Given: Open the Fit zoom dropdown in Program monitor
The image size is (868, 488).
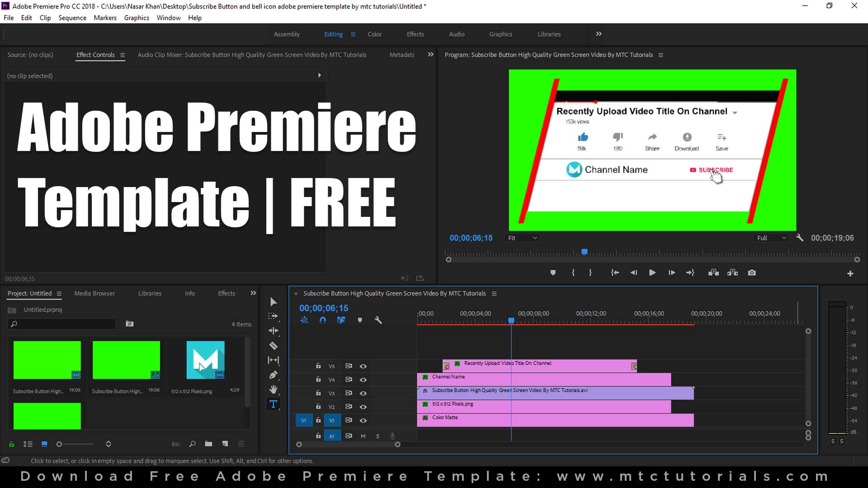Looking at the screenshot, I should coord(522,238).
